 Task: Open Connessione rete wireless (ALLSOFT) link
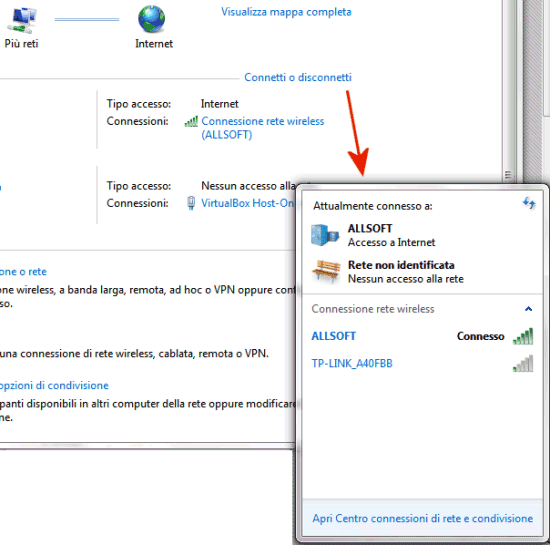[x=262, y=128]
